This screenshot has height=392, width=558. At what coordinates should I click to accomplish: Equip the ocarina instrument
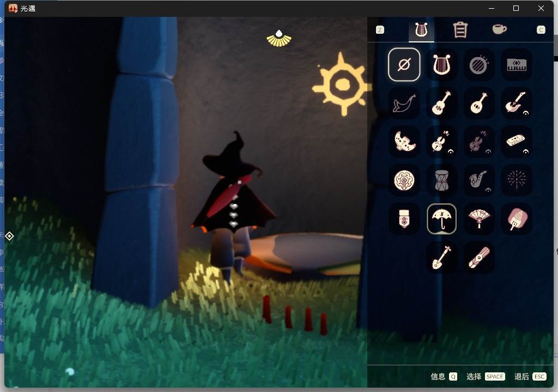click(404, 141)
